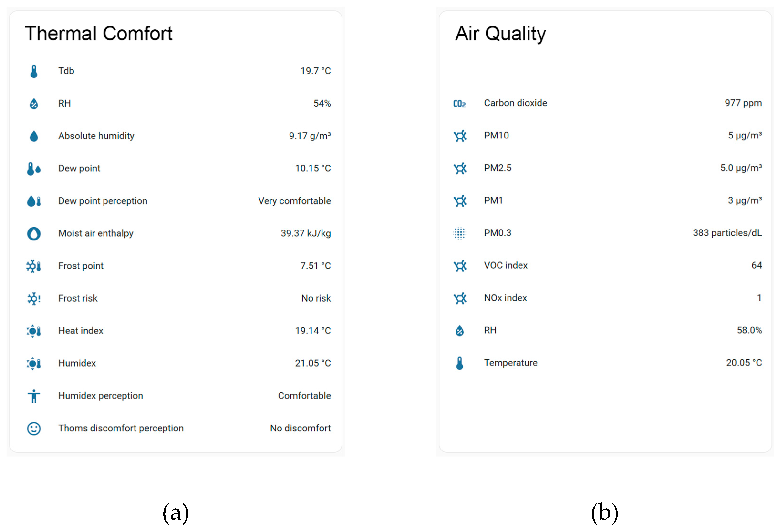Open the Carbon dioxide 977 ppm reading
The height and width of the screenshot is (532, 778).
[x=743, y=103]
